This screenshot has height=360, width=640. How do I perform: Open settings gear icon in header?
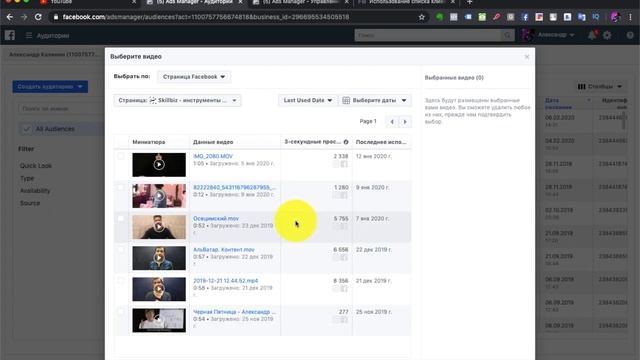tap(607, 36)
